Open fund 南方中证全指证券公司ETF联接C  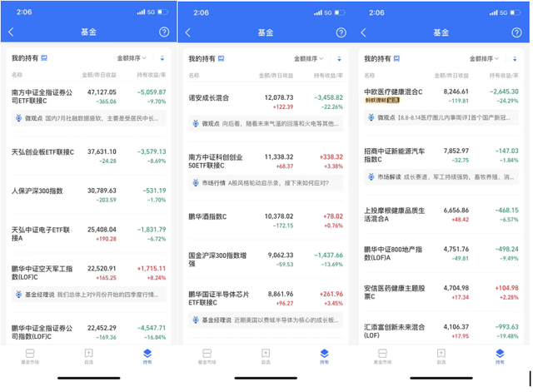[x=42, y=97]
